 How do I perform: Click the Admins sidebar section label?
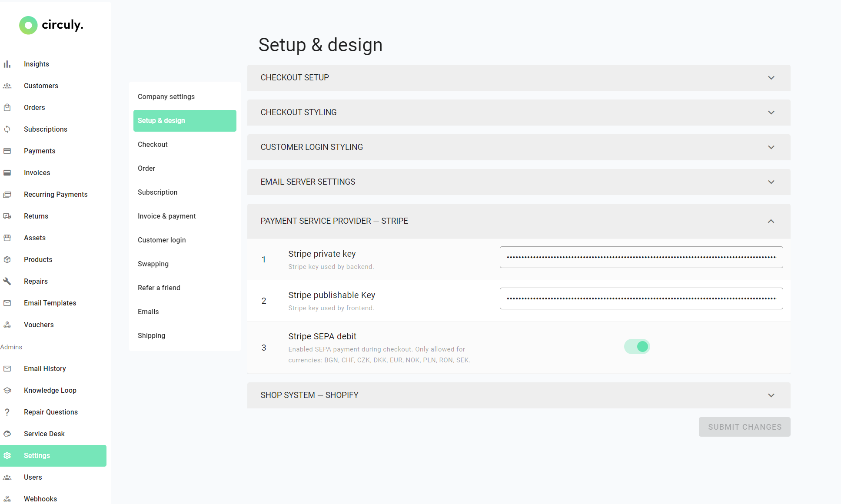point(11,347)
